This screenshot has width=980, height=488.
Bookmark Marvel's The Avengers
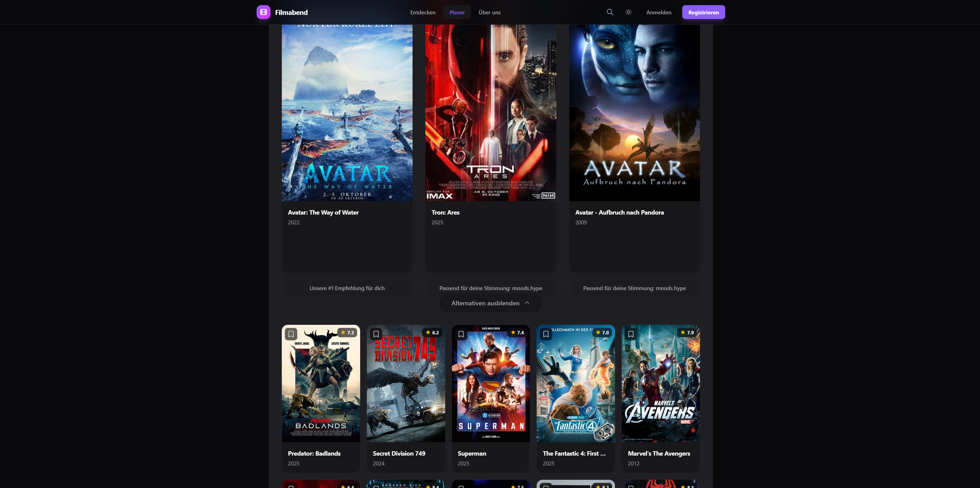click(630, 334)
